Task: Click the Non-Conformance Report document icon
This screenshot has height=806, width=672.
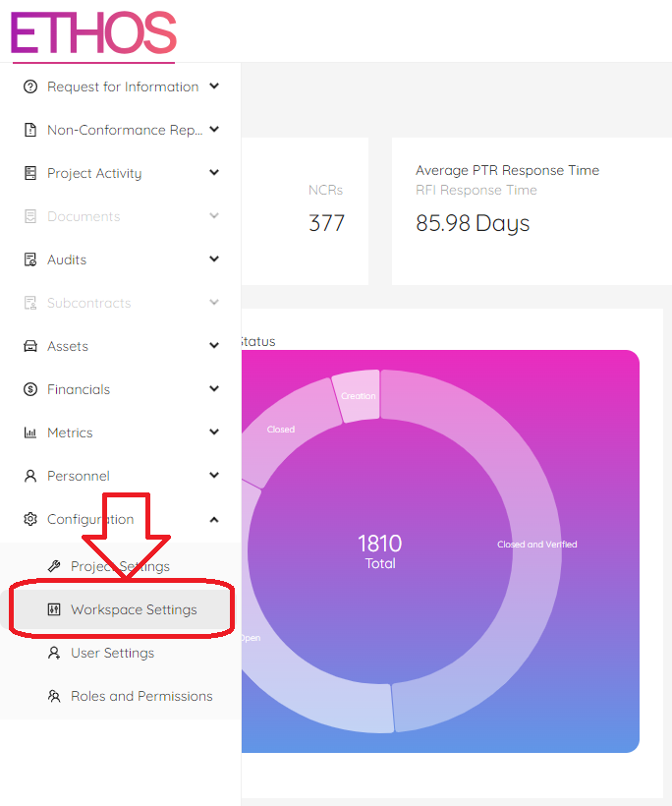Action: click(x=30, y=130)
